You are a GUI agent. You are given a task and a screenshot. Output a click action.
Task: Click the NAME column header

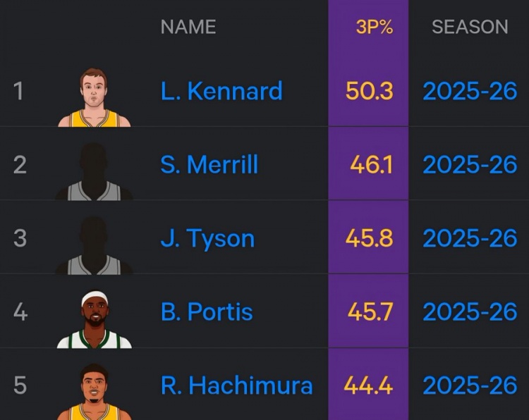(x=188, y=27)
